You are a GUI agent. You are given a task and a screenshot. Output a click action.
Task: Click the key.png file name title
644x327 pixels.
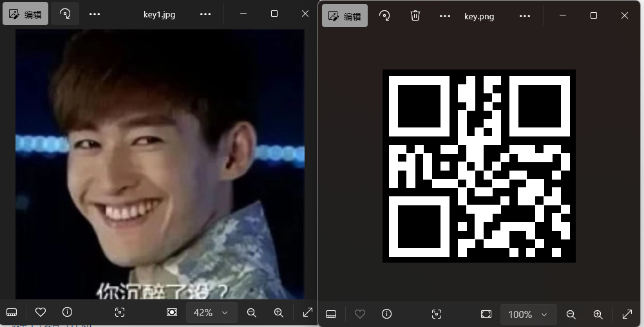click(479, 16)
